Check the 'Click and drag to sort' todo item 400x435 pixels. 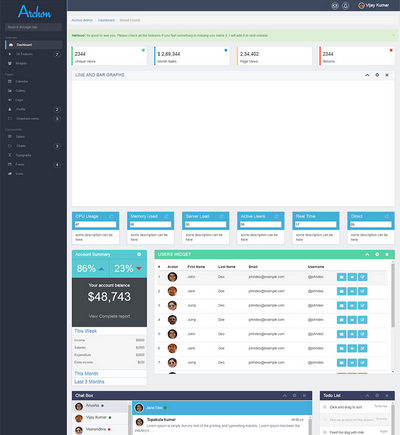point(325,407)
